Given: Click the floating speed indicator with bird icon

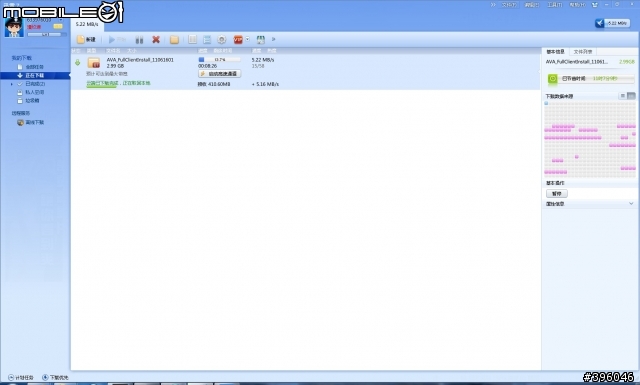Looking at the screenshot, I should point(612,23).
